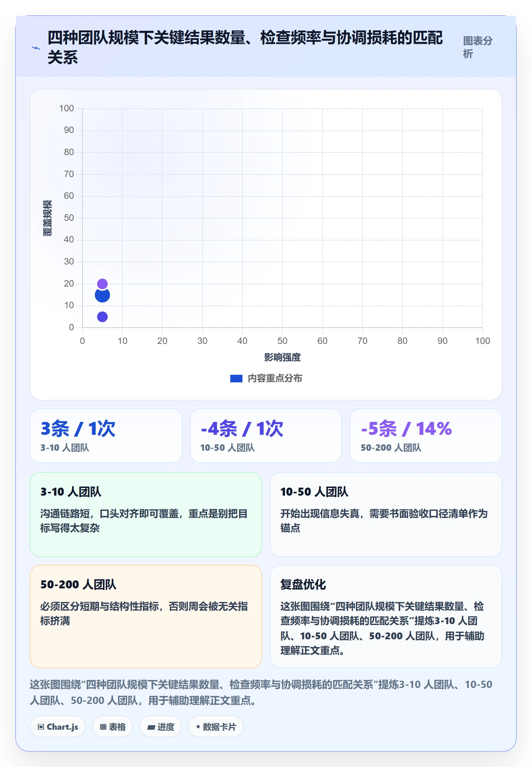Click the text 沟通链路短，口头对齐即可覆盖
Viewport: 532px width, 767px height.
[109, 514]
